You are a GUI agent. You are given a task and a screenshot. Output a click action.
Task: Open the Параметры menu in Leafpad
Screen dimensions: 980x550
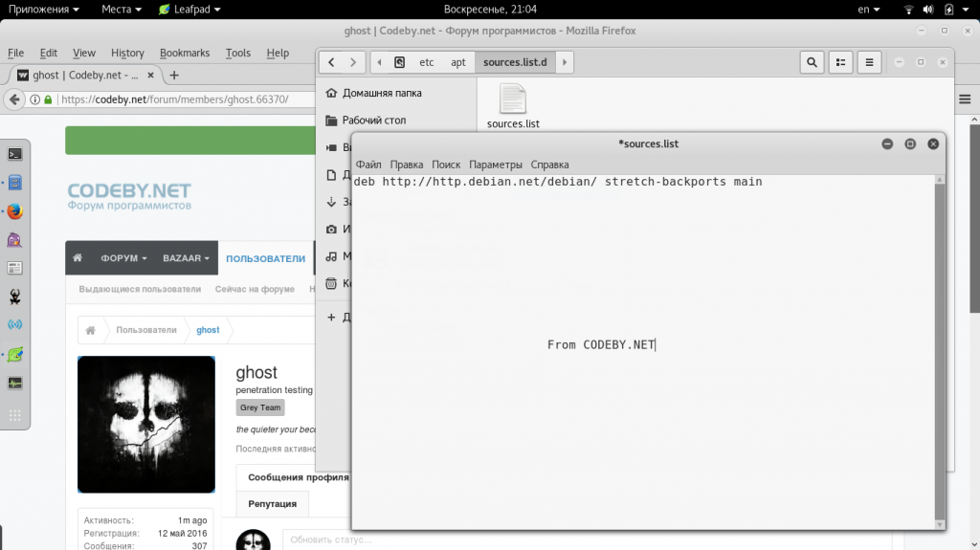coord(496,165)
